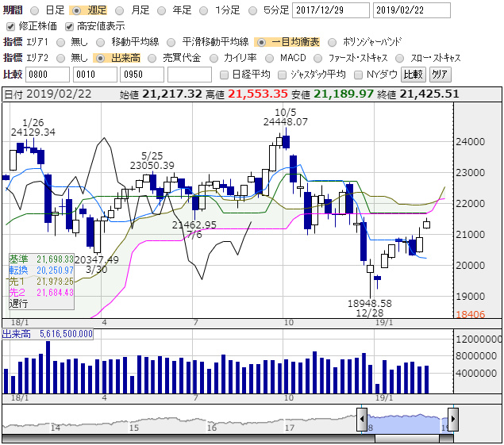Screen dimensions: 504x445
Task: Click comparison code field 0950
Action: tap(142, 75)
